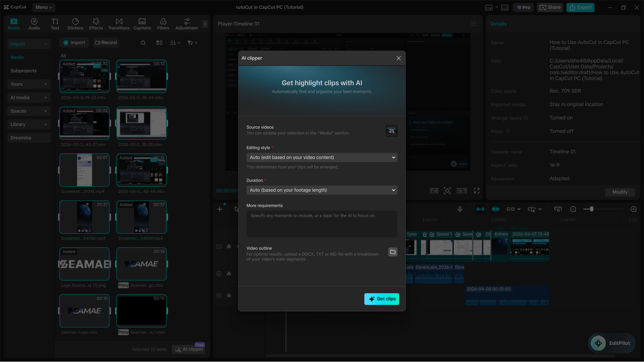Open the Stickers panel
This screenshot has height=362, width=644.
click(x=75, y=23)
